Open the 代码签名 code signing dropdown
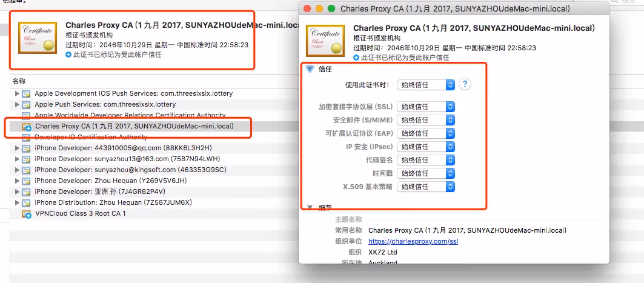Screen dimensions: 644x283 (425, 160)
